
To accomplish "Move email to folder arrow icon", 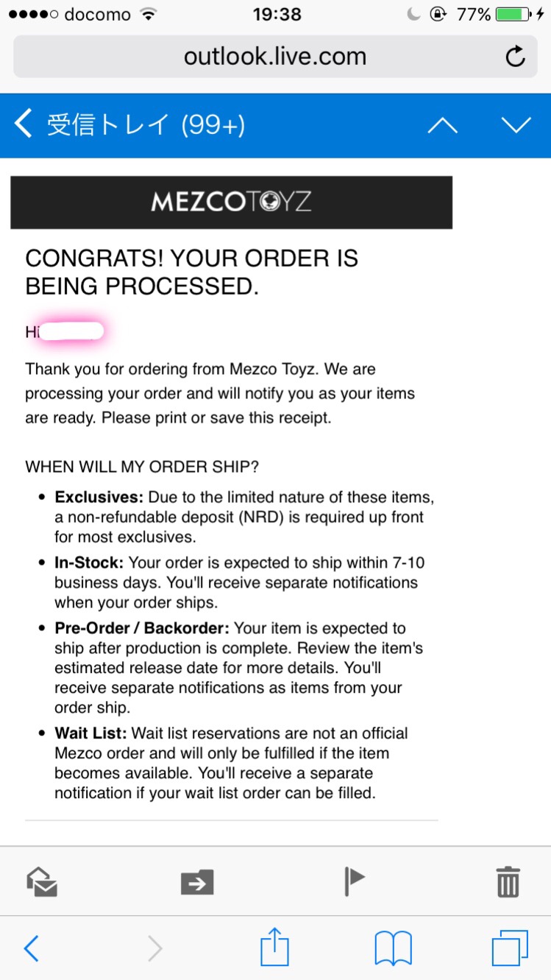I will [197, 881].
